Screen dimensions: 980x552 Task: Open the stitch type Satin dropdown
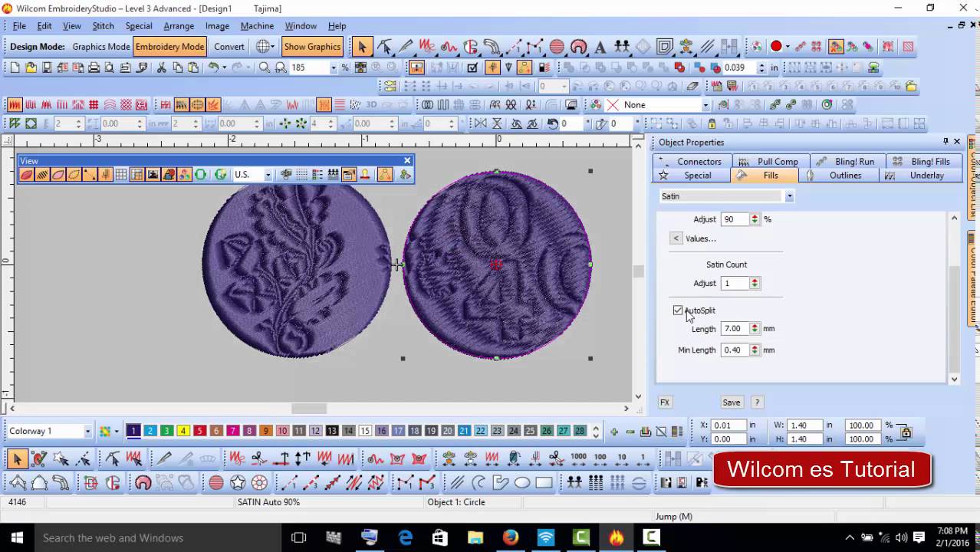pyautogui.click(x=789, y=196)
